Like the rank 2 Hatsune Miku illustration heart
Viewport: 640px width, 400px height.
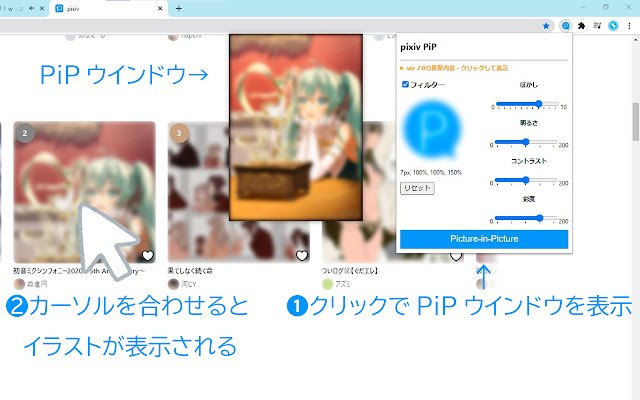coord(147,256)
